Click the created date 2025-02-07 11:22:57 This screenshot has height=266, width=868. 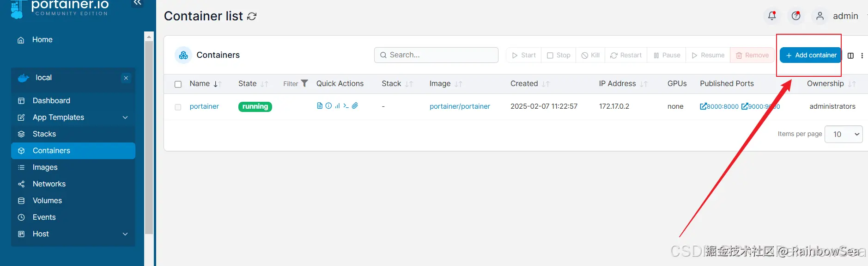[x=544, y=106]
